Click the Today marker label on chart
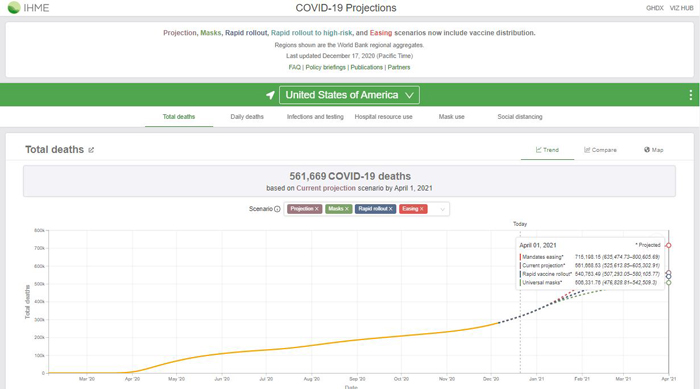Image resolution: width=700 pixels, height=389 pixels. [x=520, y=224]
